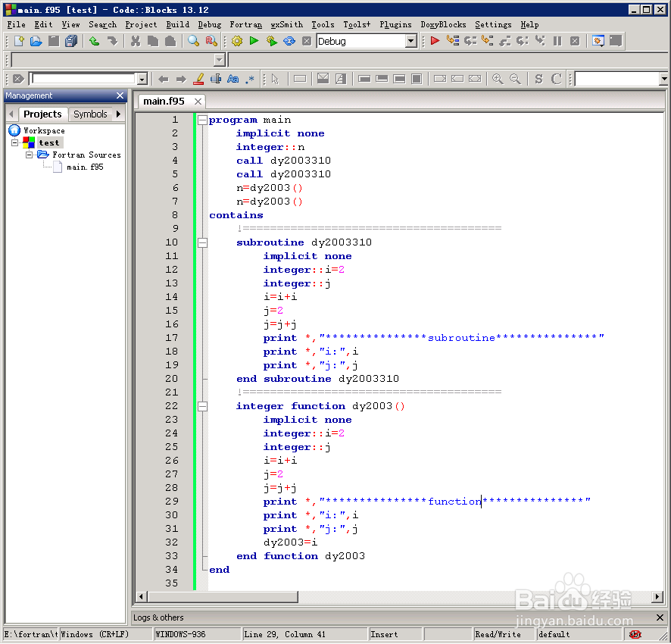Viewport: 671px width, 644px height.
Task: Click the Redo arrow icon
Action: tap(111, 41)
